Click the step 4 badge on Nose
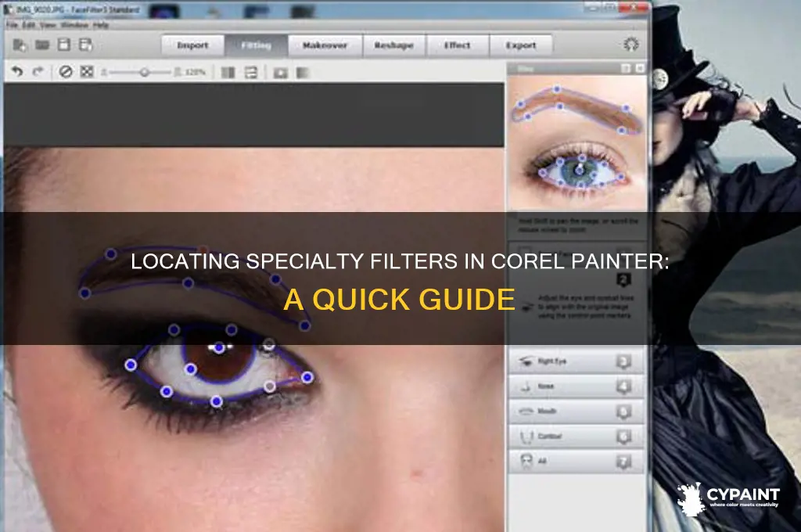 point(623,386)
